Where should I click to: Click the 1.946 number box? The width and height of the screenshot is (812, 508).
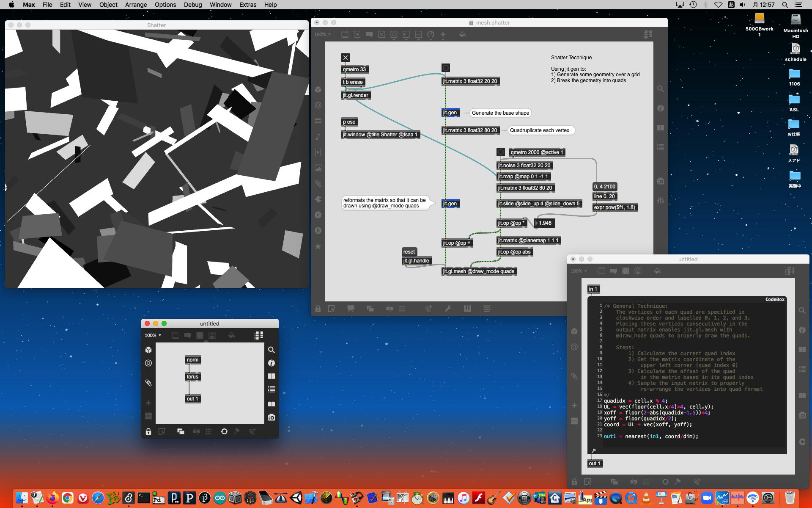pos(545,223)
